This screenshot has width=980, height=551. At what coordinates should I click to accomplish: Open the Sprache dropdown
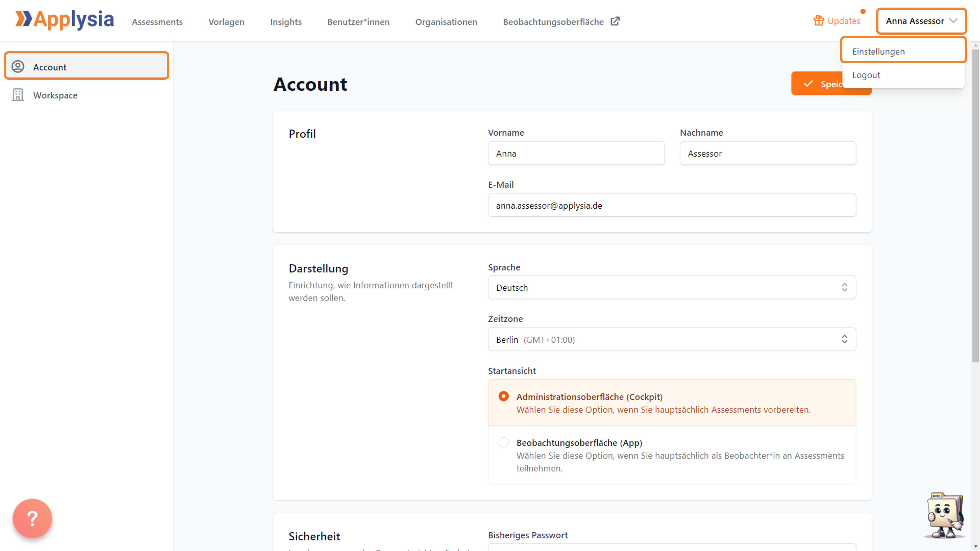coord(672,287)
